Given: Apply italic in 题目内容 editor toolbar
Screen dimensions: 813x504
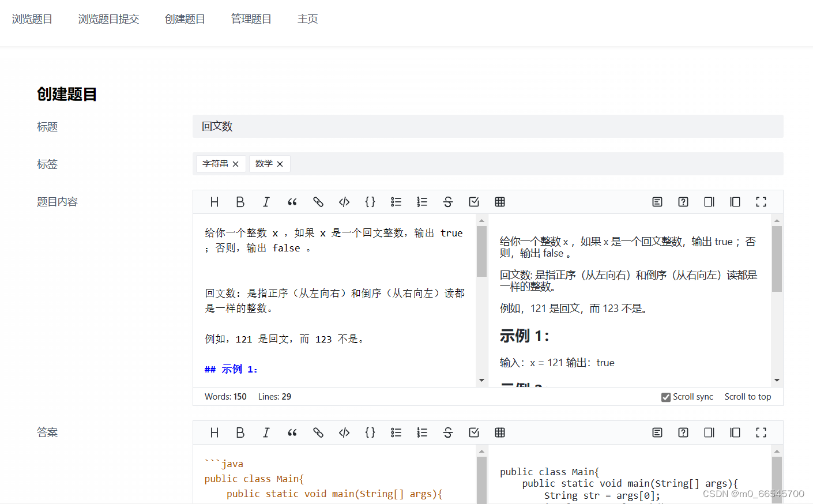Looking at the screenshot, I should [266, 202].
